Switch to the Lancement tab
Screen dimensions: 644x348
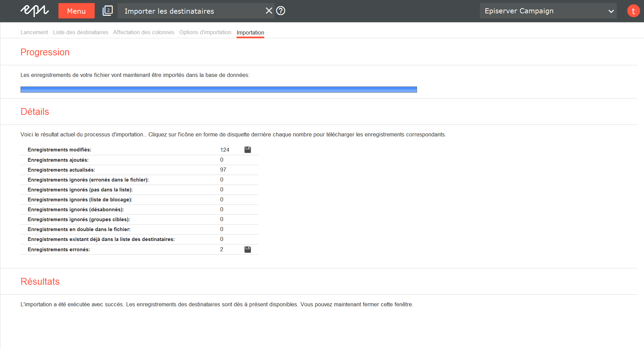(34, 32)
